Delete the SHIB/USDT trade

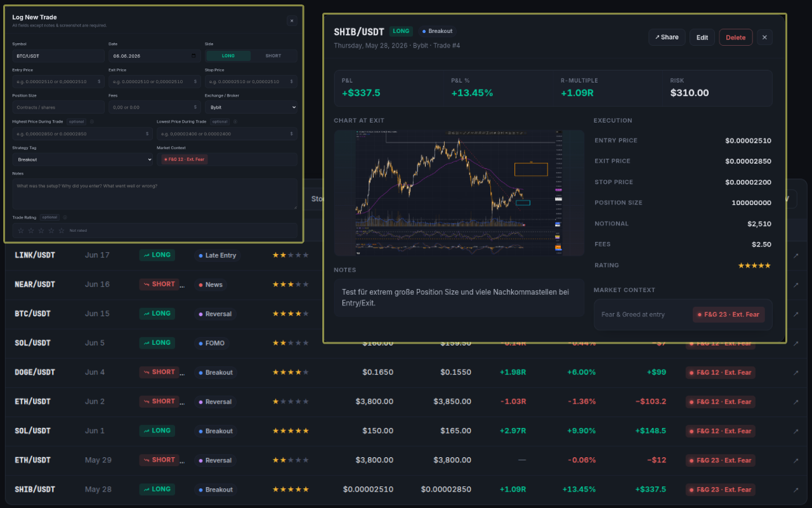pyautogui.click(x=736, y=37)
